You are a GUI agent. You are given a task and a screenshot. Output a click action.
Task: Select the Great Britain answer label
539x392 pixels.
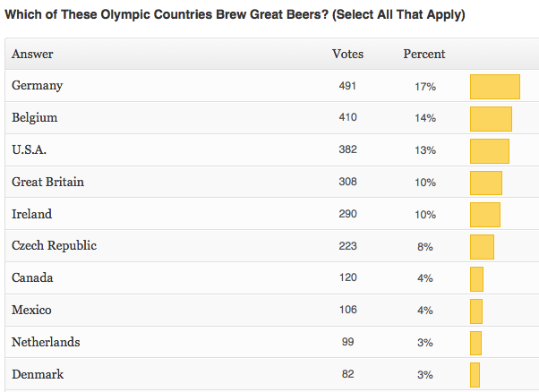[47, 183]
